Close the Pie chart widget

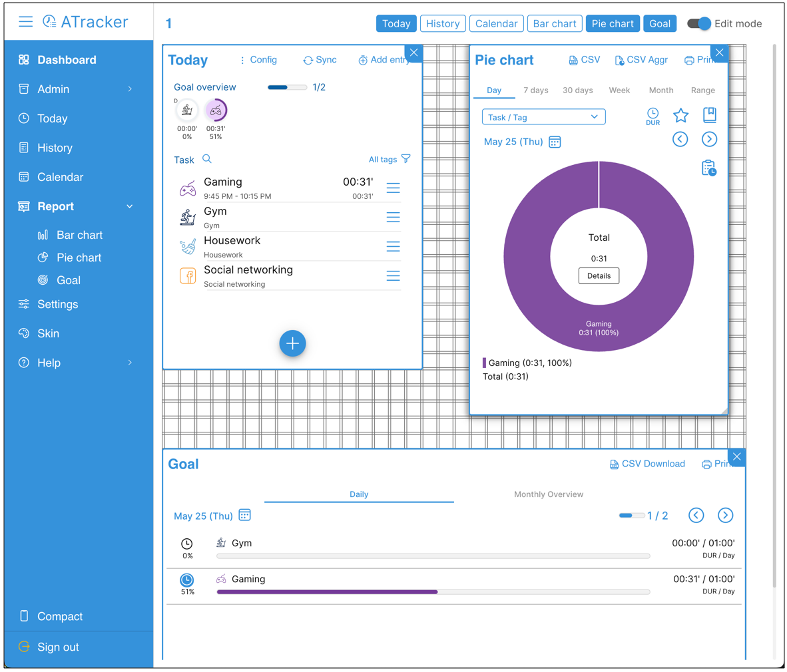719,53
